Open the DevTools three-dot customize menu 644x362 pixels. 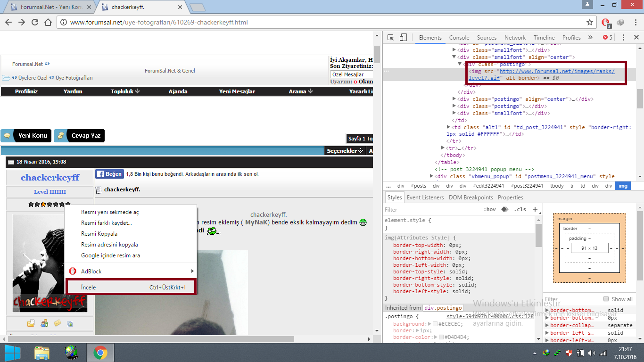pyautogui.click(x=623, y=38)
